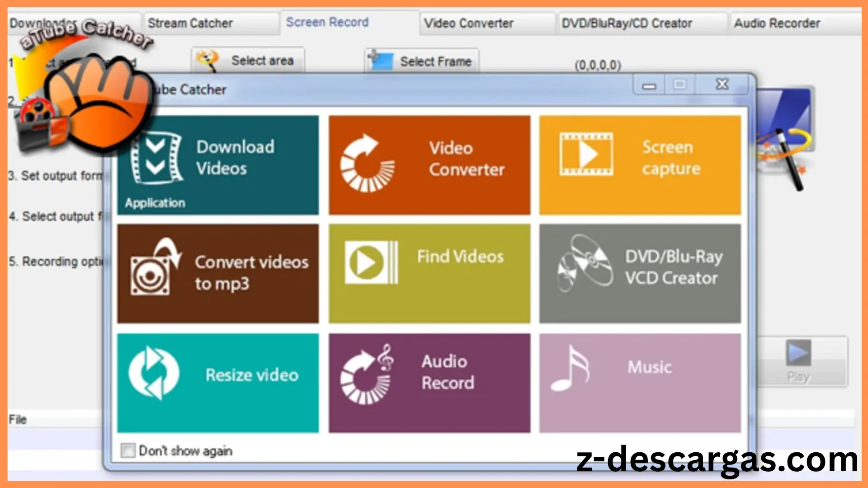Click the (0,0,0,0) coordinates text

click(598, 65)
